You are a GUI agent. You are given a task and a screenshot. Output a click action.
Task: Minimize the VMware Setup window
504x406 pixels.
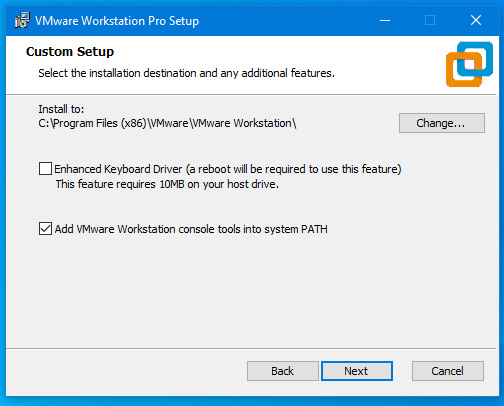pos(385,20)
